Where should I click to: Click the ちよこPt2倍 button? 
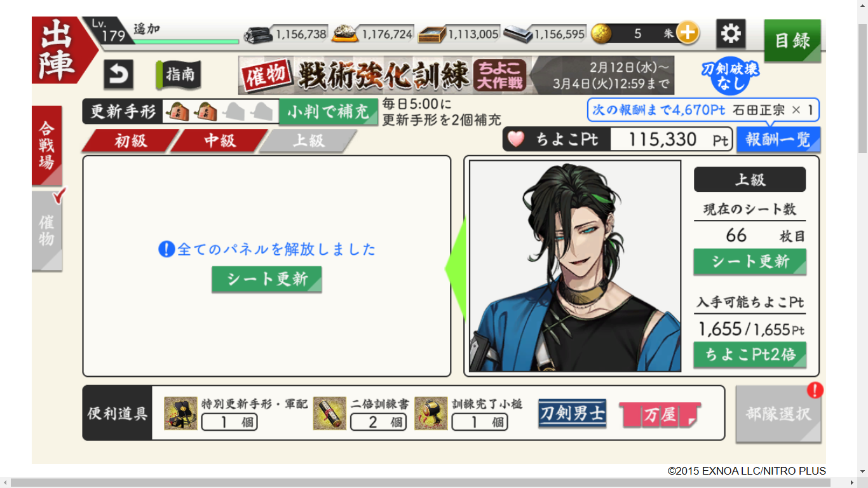coord(750,355)
